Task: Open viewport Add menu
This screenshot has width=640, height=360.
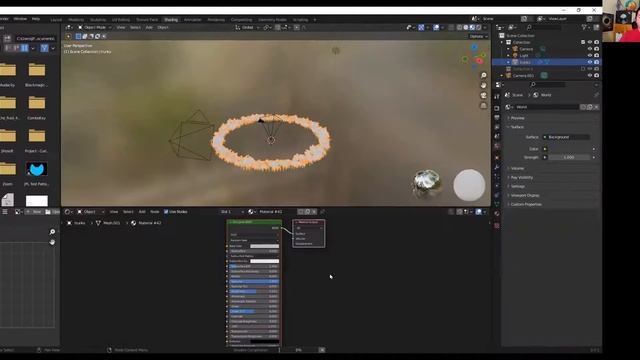Action: pyautogui.click(x=149, y=27)
